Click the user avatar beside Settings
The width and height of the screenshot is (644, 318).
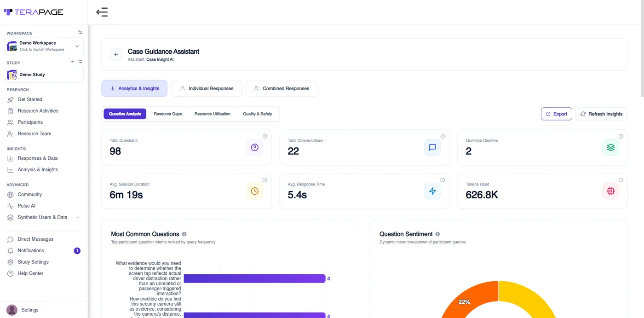point(12,310)
